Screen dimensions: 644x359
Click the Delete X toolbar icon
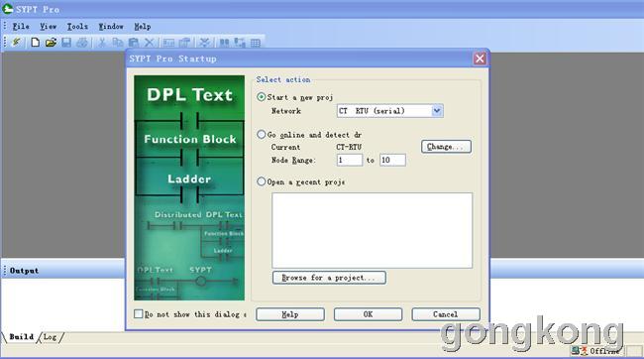pyautogui.click(x=149, y=42)
